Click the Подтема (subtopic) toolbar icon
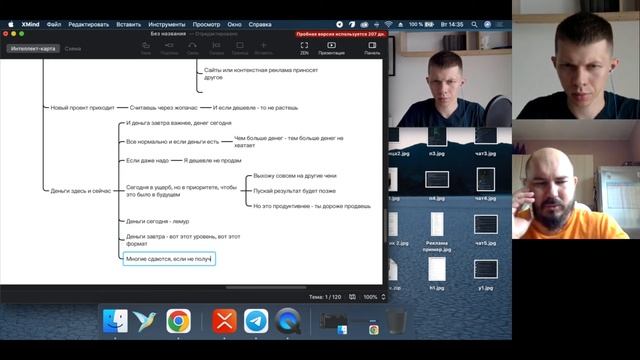Image resolution: width=640 pixels, height=360 pixels. click(169, 45)
